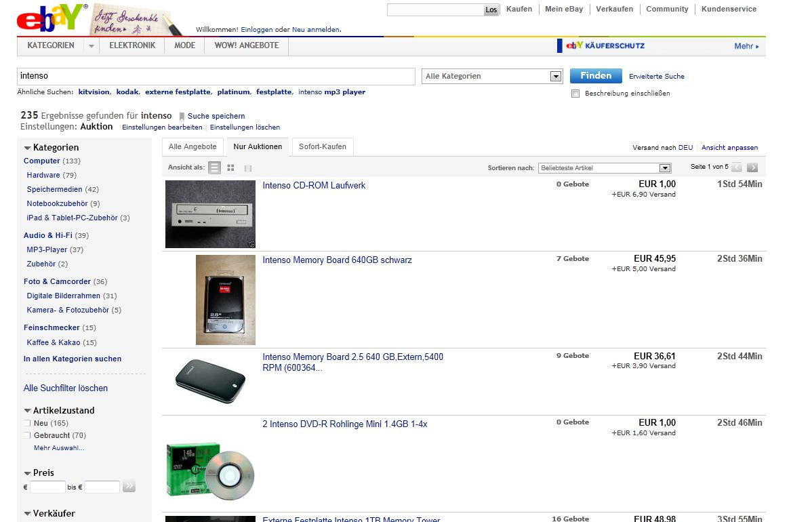This screenshot has height=522, width=812.
Task: Click In allen Kategorien suchen
Action: 73,359
